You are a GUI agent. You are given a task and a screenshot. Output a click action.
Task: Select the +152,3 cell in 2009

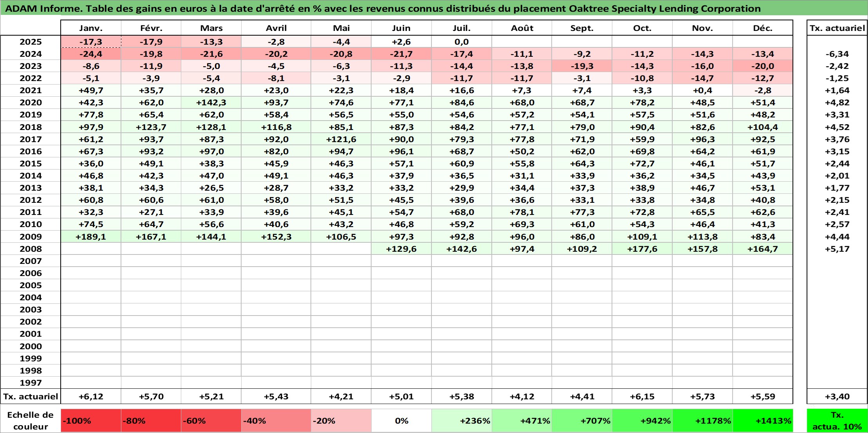click(276, 236)
